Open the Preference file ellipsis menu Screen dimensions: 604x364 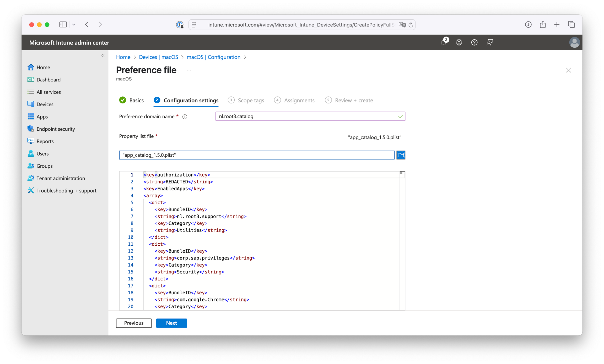tap(189, 70)
